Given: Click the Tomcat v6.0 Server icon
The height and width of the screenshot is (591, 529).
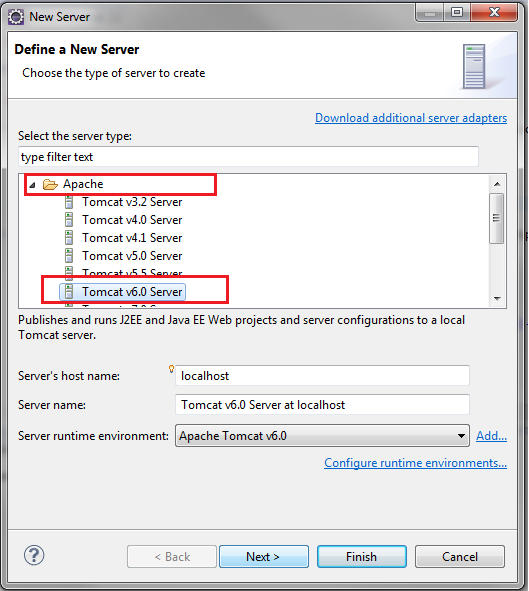Looking at the screenshot, I should 69,292.
